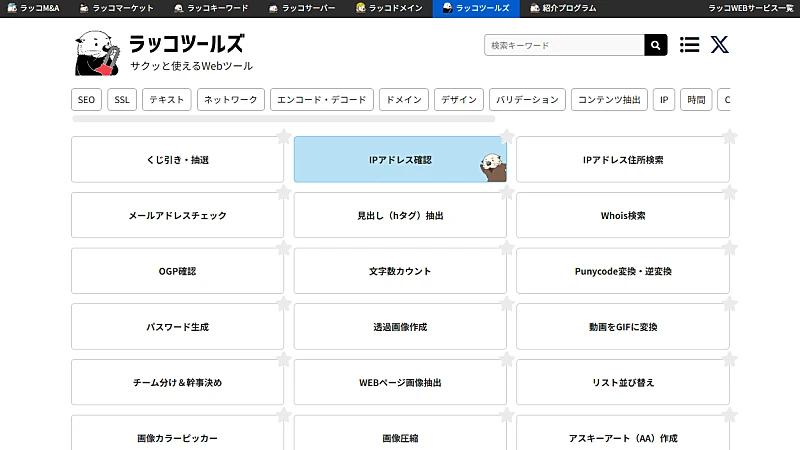Open the チーム分け＆幹事決め tool
Viewport: 800px width, 450px height.
point(177,382)
